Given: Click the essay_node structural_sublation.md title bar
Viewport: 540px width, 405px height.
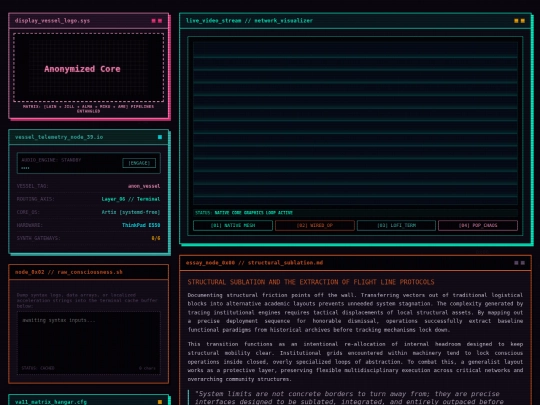Looking at the screenshot, I should 355,263.
